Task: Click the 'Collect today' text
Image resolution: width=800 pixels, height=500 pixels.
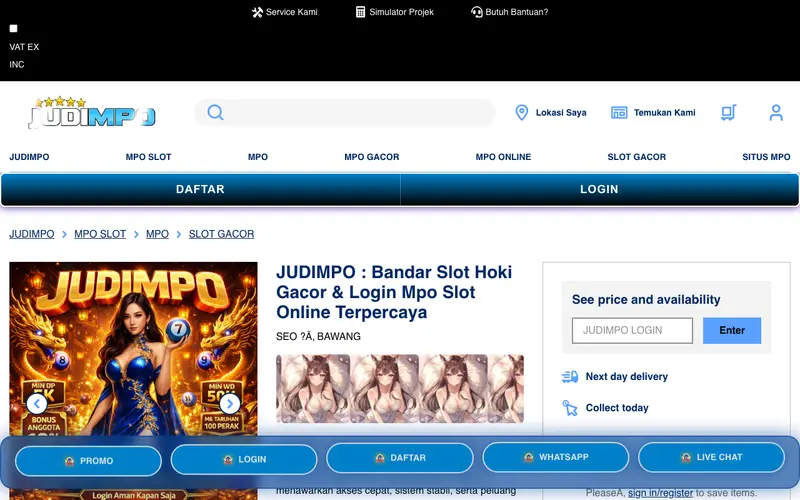Action: (617, 408)
